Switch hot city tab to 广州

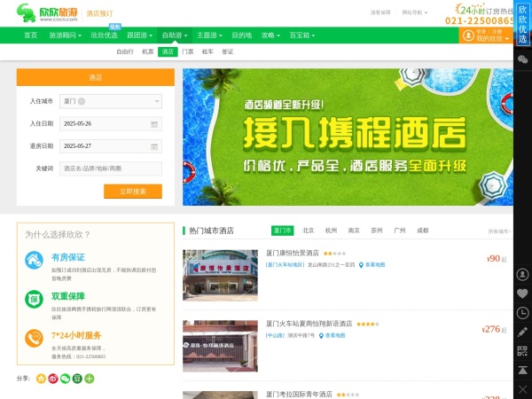click(399, 231)
